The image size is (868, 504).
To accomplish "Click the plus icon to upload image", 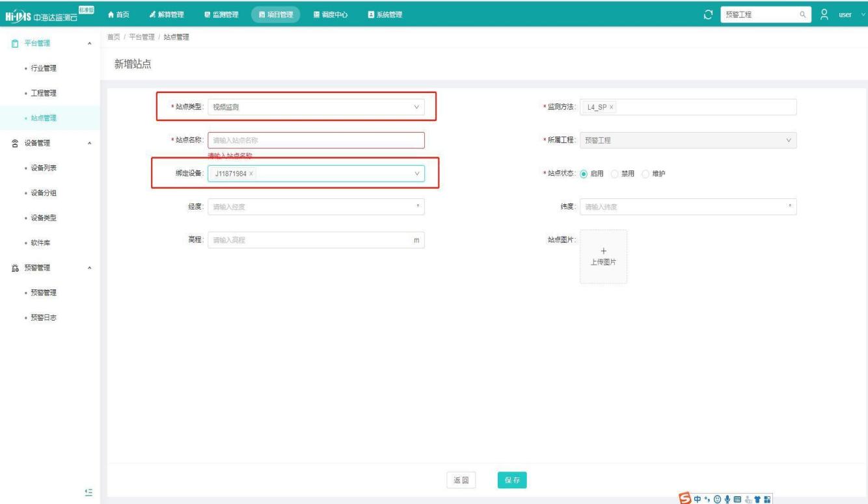I will pos(603,251).
